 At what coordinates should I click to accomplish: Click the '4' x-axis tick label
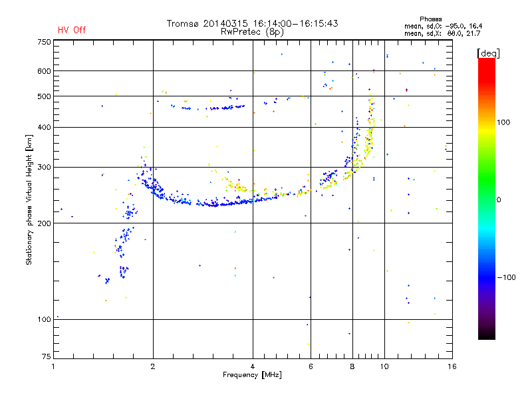point(253,366)
